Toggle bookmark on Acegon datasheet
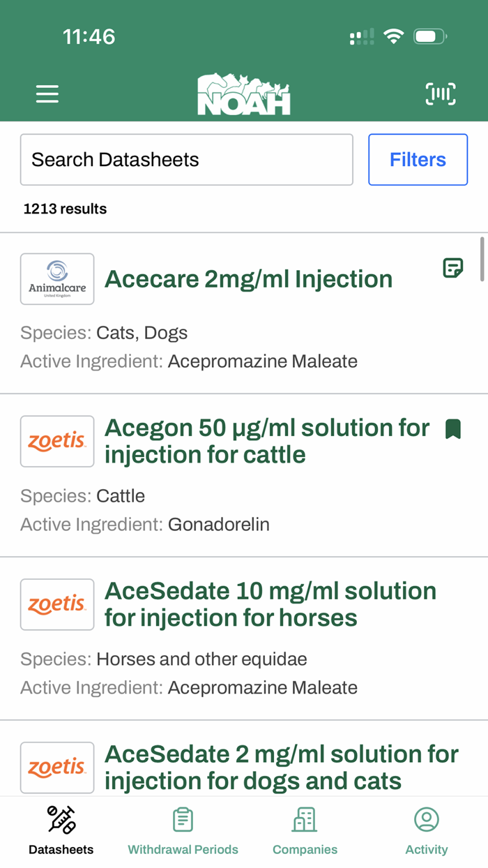Screen dimensions: 488x868 point(453,429)
